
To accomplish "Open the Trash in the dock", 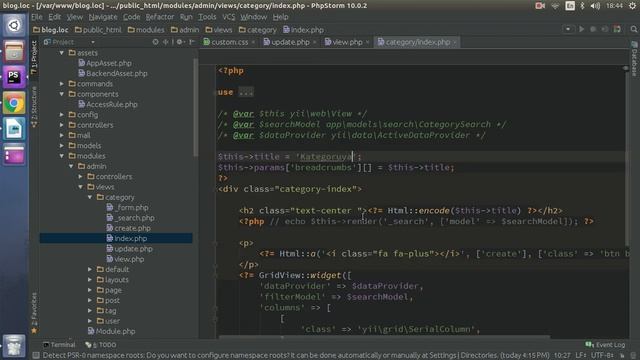I will 14,346.
